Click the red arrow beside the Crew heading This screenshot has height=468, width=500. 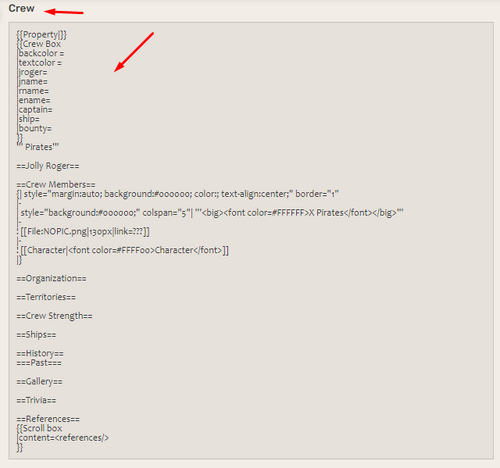coord(64,12)
